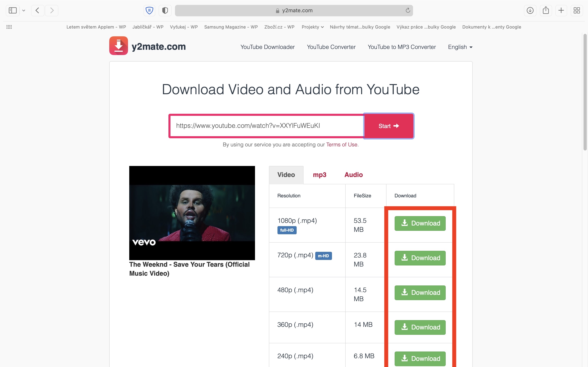The width and height of the screenshot is (588, 367).
Task: Switch to the mp3 tab
Action: pyautogui.click(x=319, y=175)
